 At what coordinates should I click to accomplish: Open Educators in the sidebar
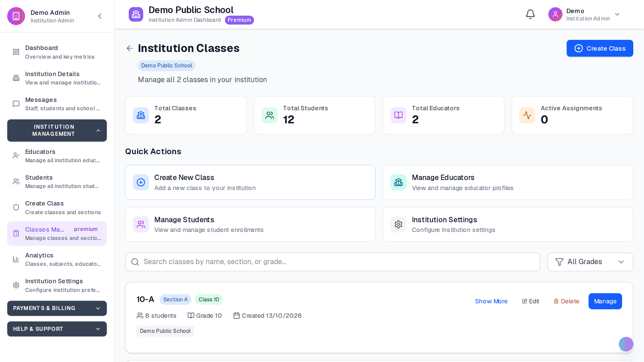click(x=57, y=156)
